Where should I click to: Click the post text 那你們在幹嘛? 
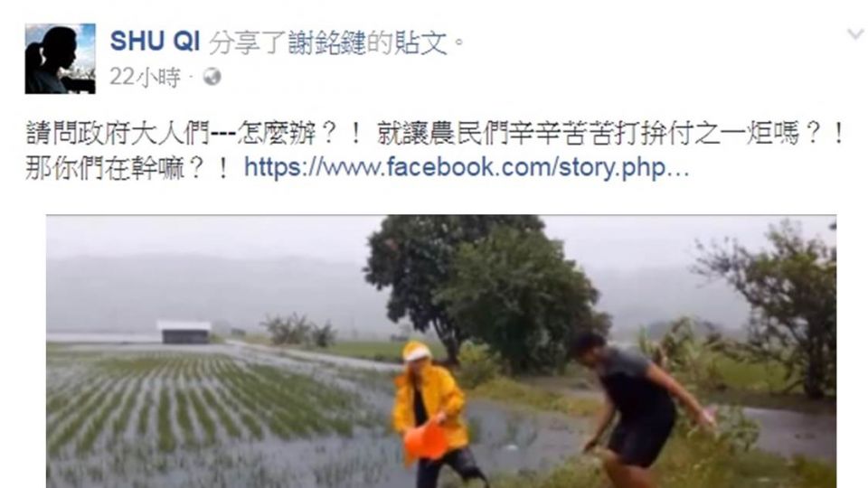(104, 168)
